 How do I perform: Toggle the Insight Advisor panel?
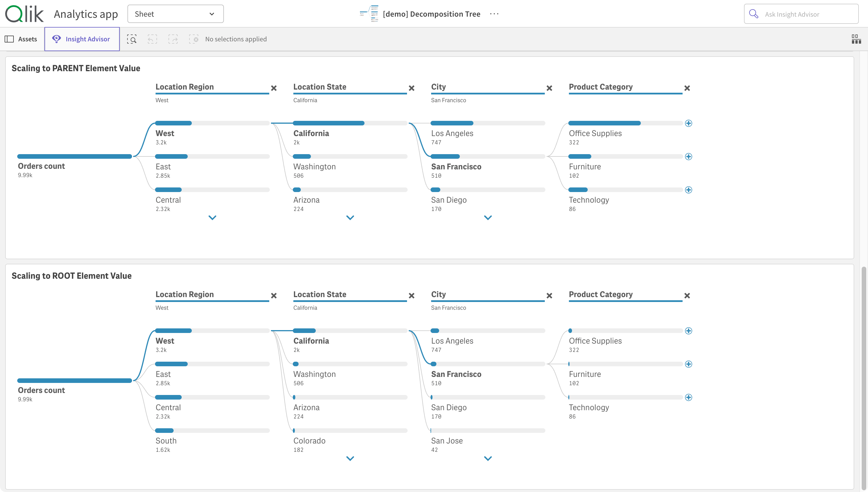click(x=82, y=39)
